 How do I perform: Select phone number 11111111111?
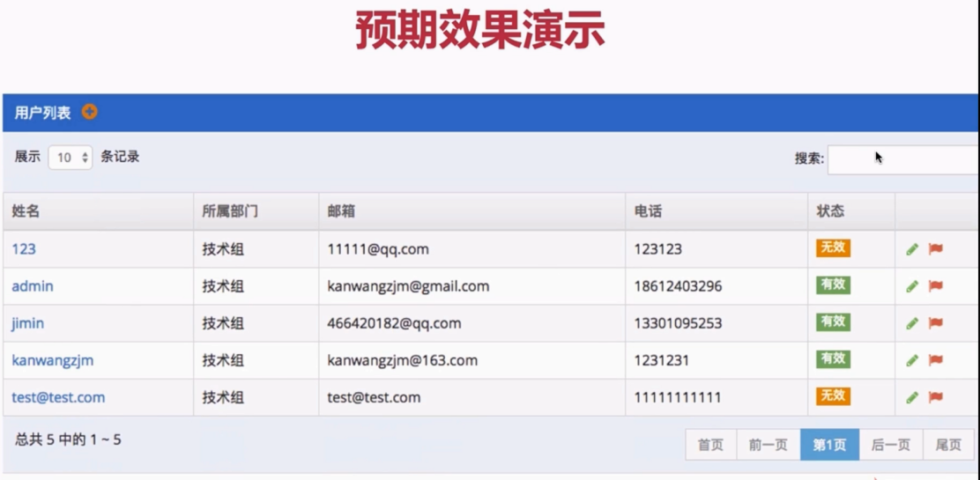click(678, 397)
